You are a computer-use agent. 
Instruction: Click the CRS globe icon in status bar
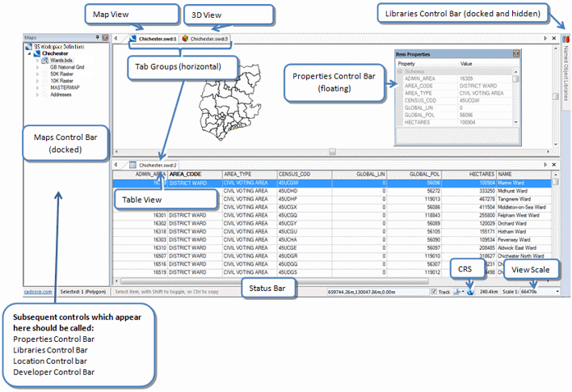click(470, 292)
